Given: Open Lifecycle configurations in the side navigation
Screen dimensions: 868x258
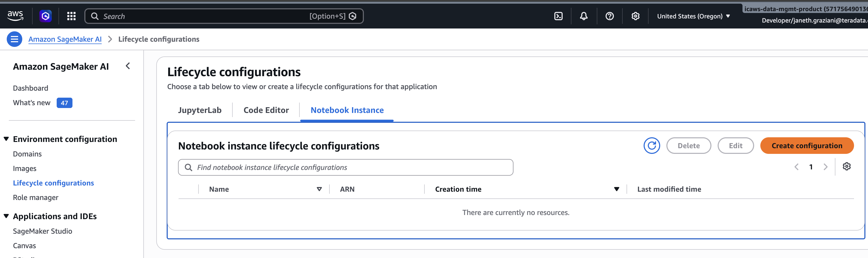Looking at the screenshot, I should (x=53, y=183).
